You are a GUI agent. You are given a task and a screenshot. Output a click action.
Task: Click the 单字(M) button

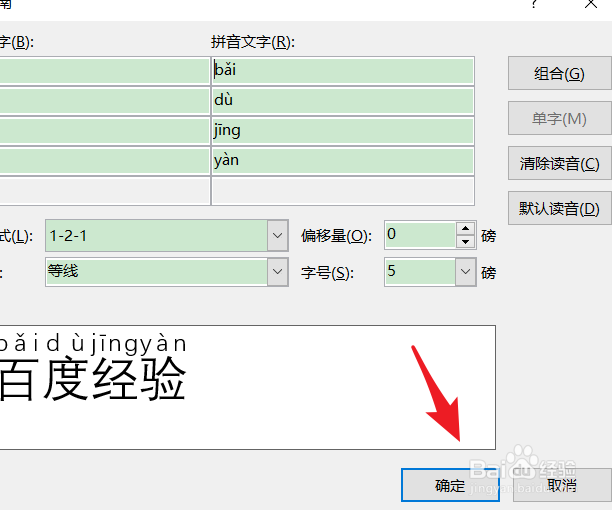560,118
